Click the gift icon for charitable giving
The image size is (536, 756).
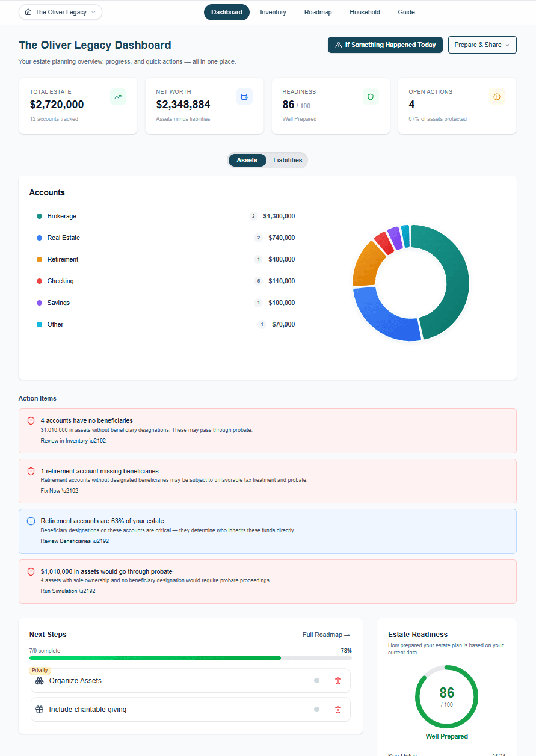coord(40,710)
